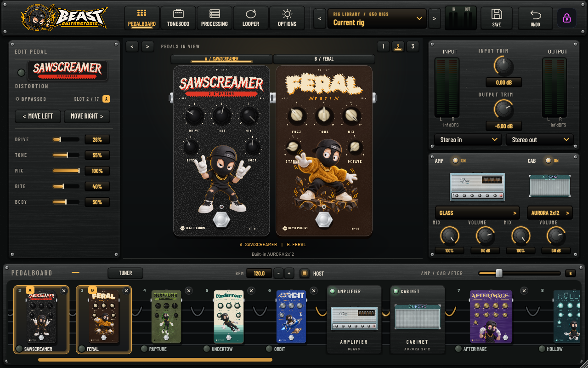Toggle the HOST tempo sync button
This screenshot has height=368, width=588.
(x=304, y=273)
